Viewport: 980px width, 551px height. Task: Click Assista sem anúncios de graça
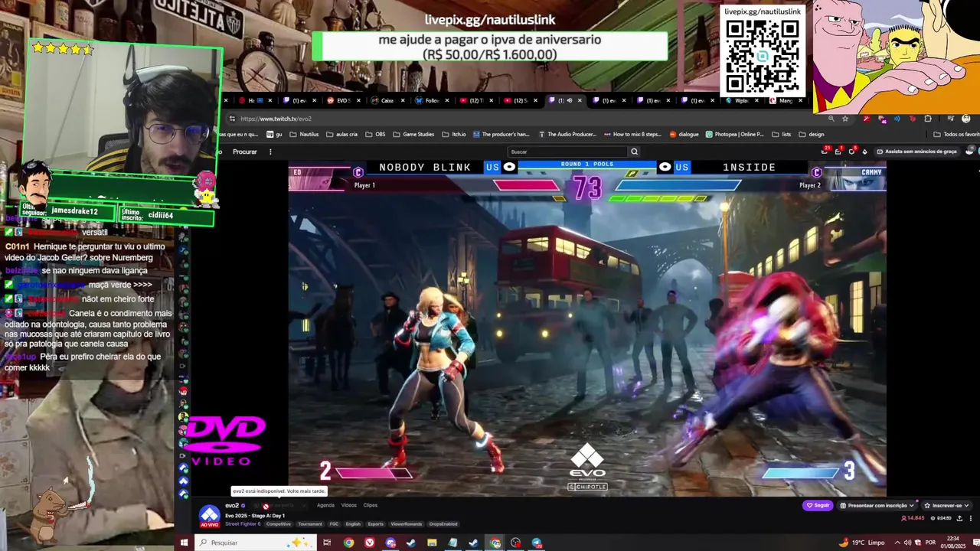916,152
